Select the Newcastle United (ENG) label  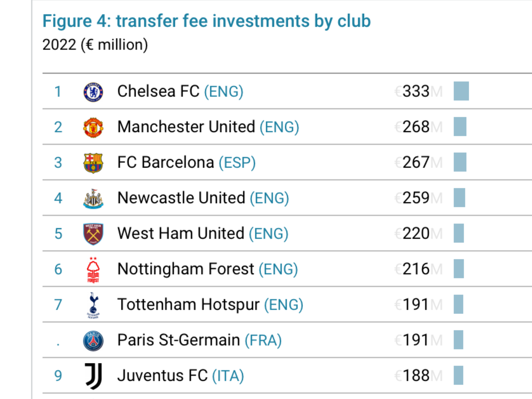pos(203,198)
